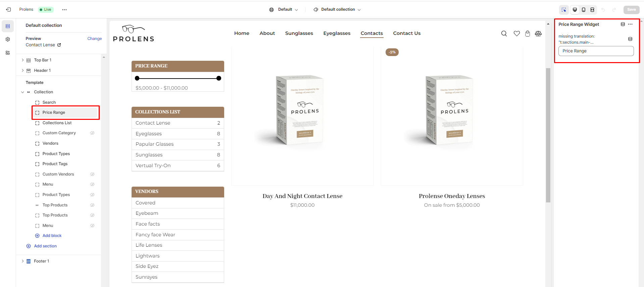
Task: Click the Add block link
Action: [x=52, y=236]
